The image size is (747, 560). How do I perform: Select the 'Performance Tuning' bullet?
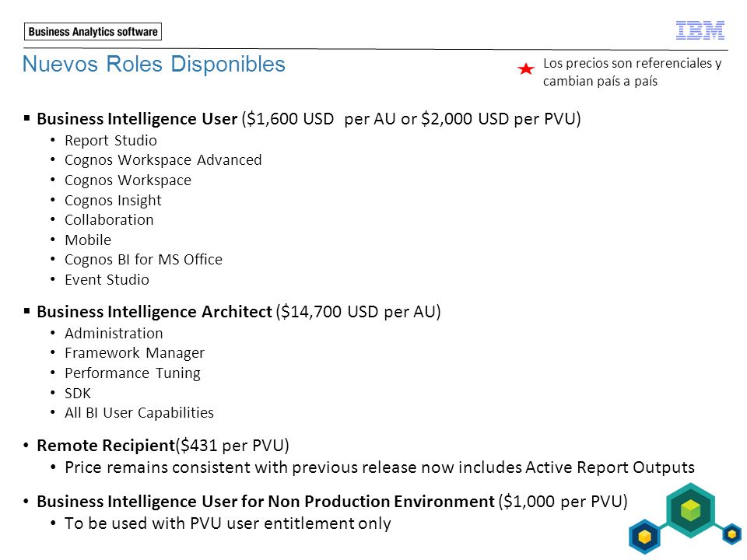point(132,373)
